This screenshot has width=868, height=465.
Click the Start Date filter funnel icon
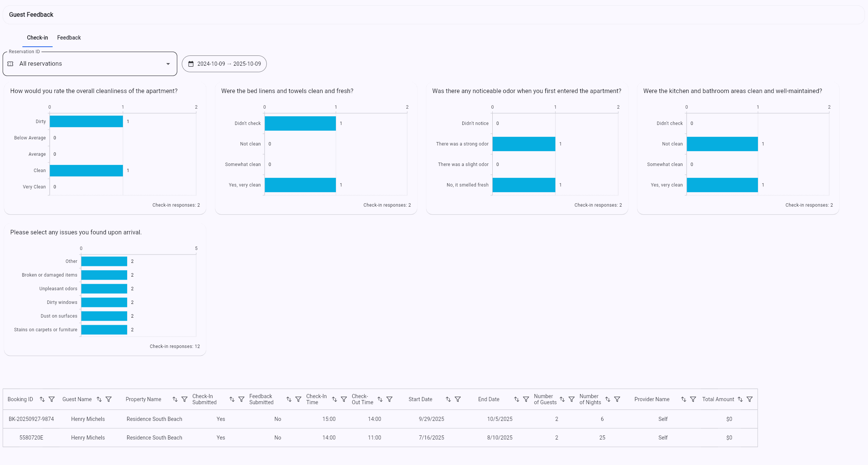tap(458, 399)
